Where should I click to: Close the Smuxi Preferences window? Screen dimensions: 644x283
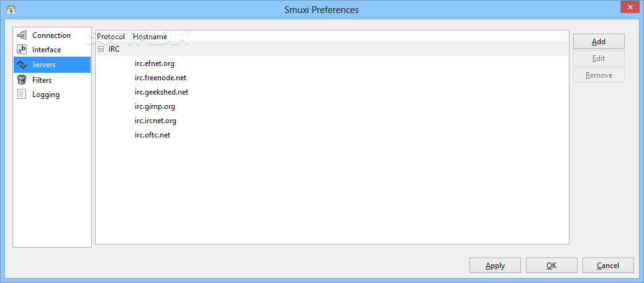(x=630, y=7)
